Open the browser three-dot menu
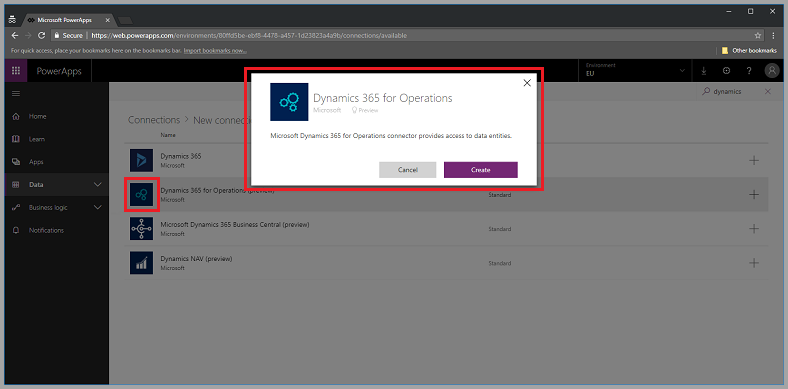This screenshot has height=389, width=788. click(773, 36)
